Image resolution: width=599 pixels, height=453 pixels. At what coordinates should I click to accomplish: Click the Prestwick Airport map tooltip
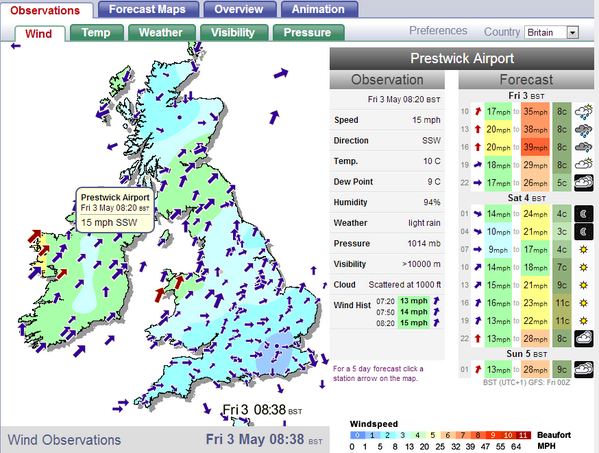(115, 210)
